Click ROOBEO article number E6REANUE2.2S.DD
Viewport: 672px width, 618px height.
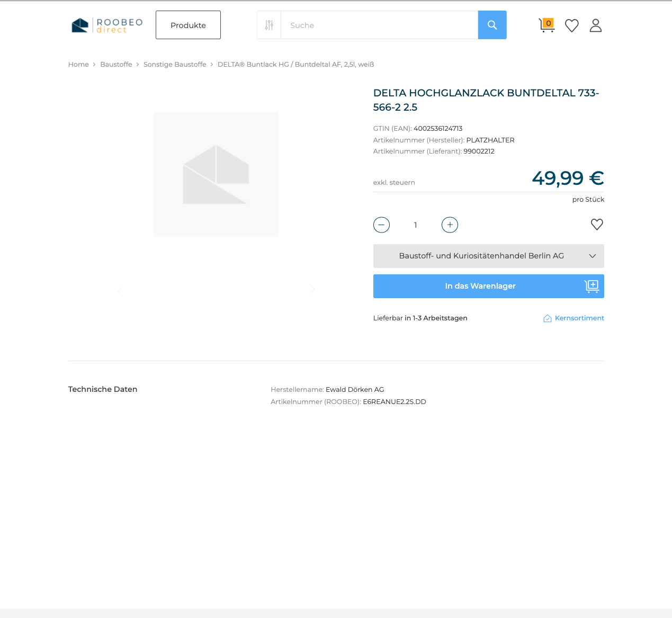click(395, 402)
